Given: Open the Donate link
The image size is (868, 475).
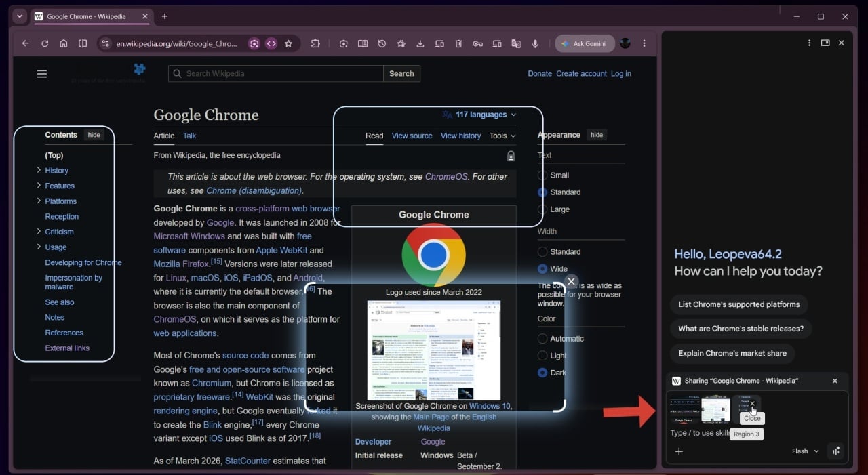Looking at the screenshot, I should 540,74.
